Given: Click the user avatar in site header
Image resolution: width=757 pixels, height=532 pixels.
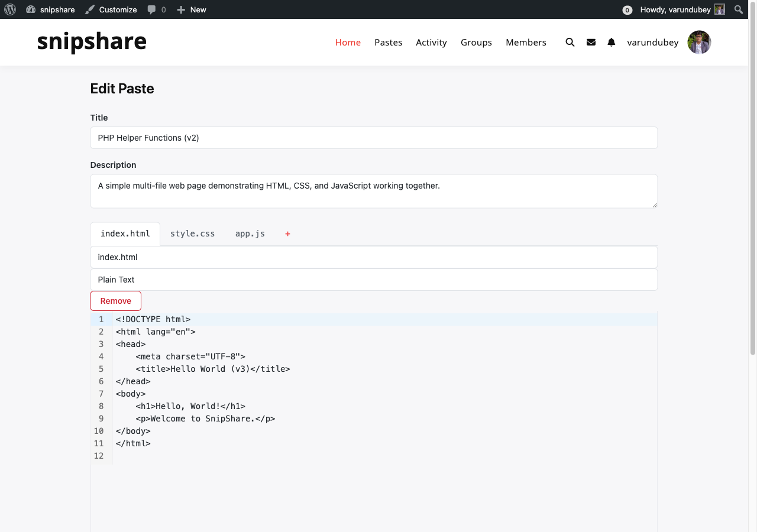Looking at the screenshot, I should 699,43.
